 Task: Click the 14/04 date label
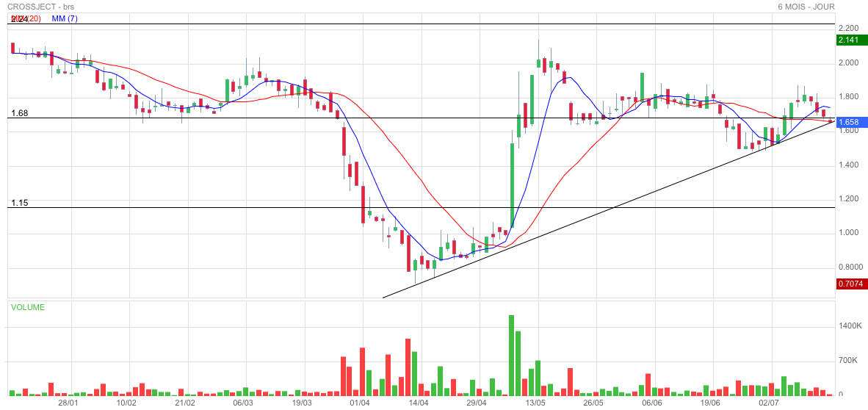418,402
